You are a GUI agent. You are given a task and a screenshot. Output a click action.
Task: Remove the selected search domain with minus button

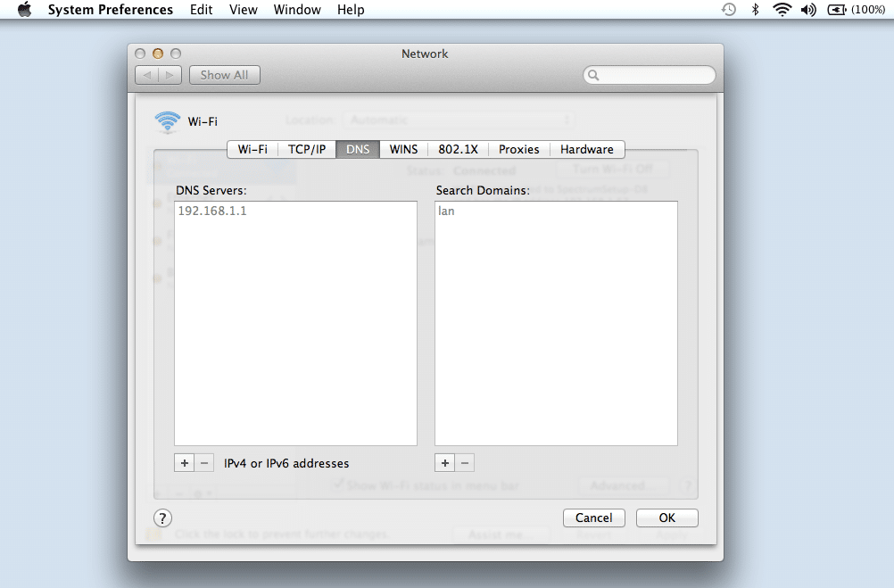(x=465, y=462)
